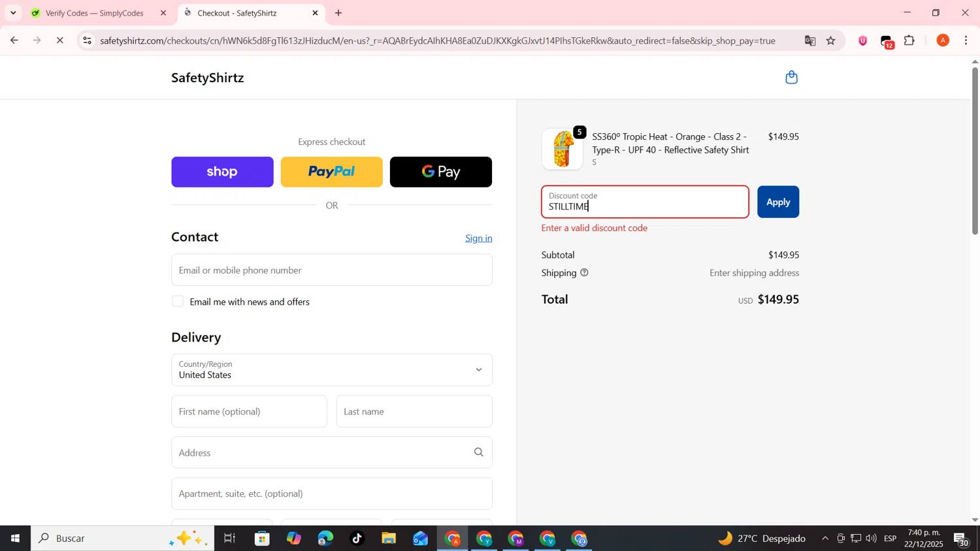Focus the First name (optional) field
980x551 pixels.
click(x=250, y=411)
